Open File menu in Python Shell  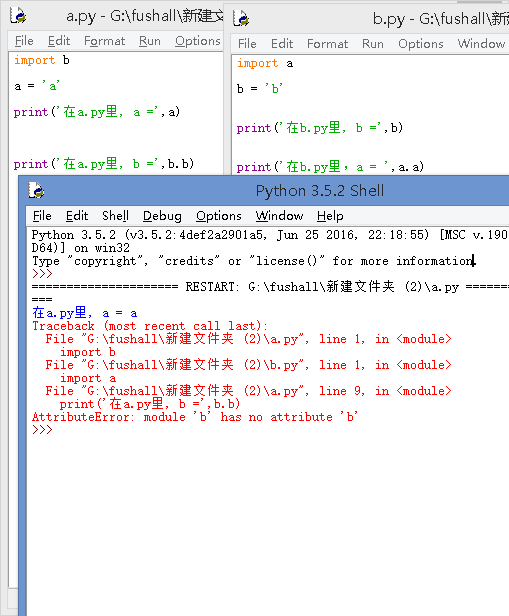coord(42,216)
